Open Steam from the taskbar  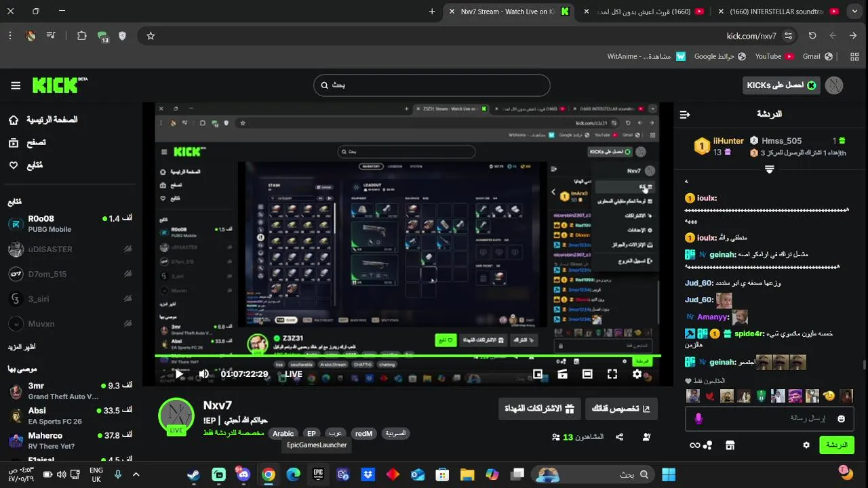tap(194, 474)
